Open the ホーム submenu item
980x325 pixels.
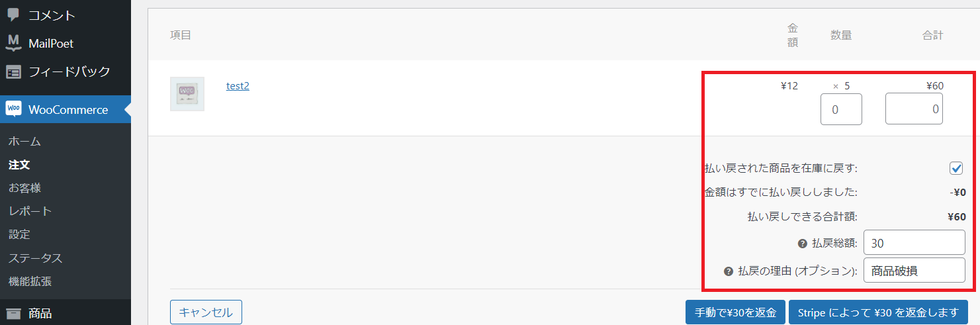point(24,141)
